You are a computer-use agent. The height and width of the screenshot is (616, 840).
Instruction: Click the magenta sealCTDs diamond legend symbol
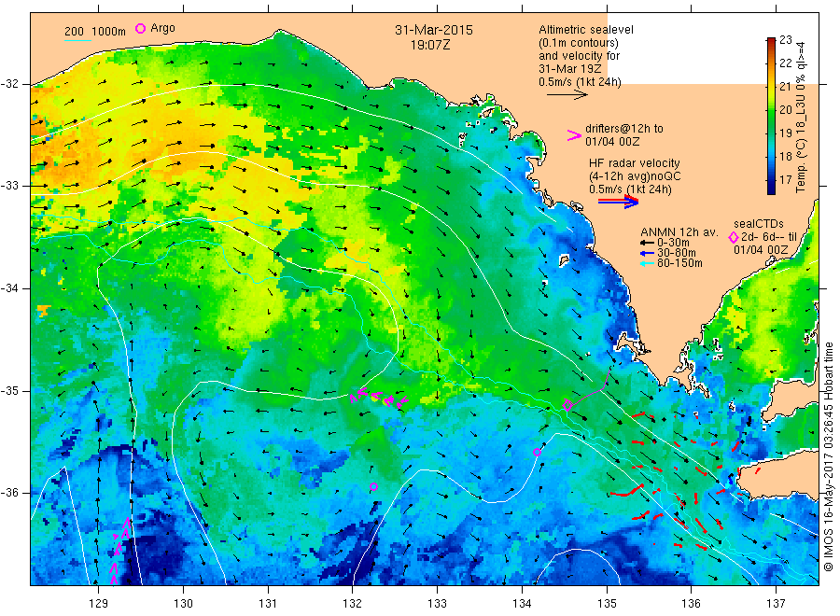click(x=734, y=237)
